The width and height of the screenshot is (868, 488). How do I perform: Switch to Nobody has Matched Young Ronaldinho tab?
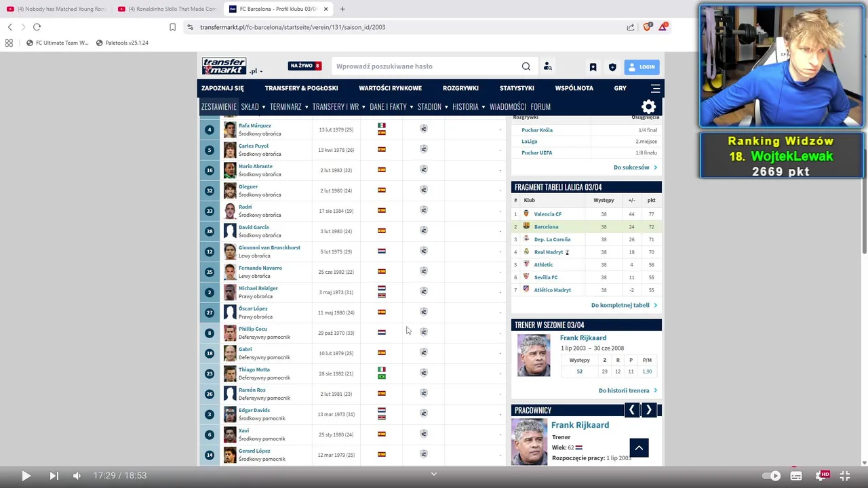pyautogui.click(x=56, y=9)
